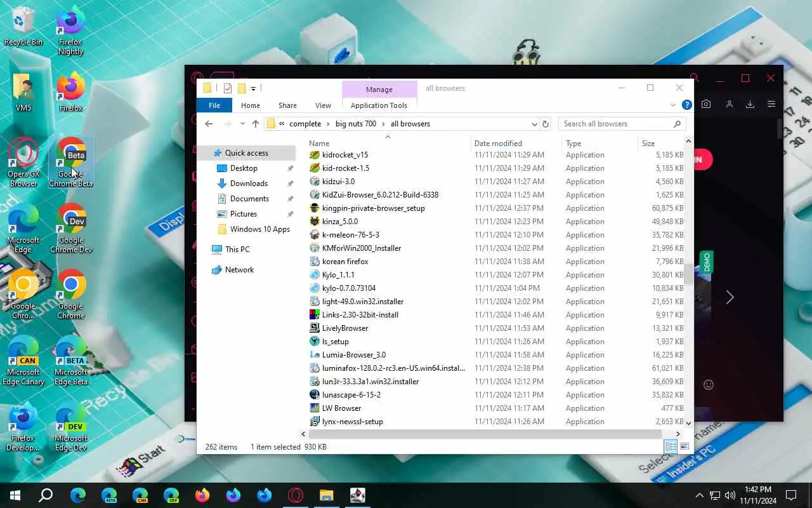The image size is (812, 508).
Task: Click Opera GX taskbar icon
Action: coord(296,495)
